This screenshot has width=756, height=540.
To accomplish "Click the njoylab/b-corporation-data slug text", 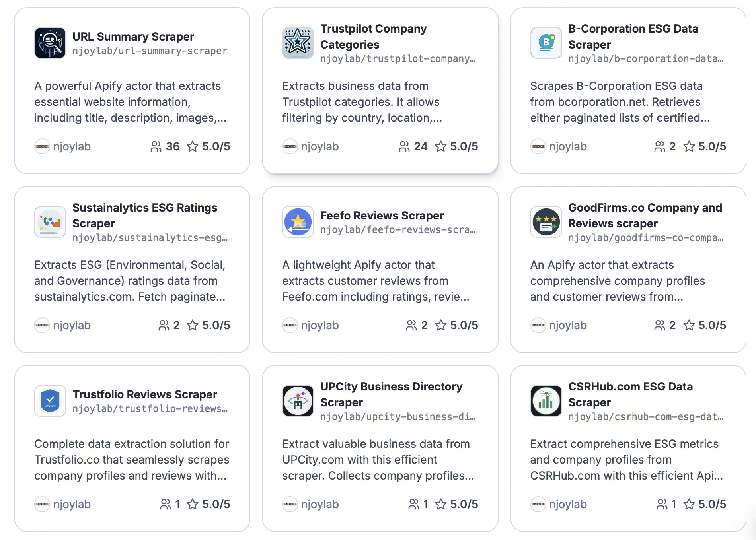I will [x=645, y=59].
